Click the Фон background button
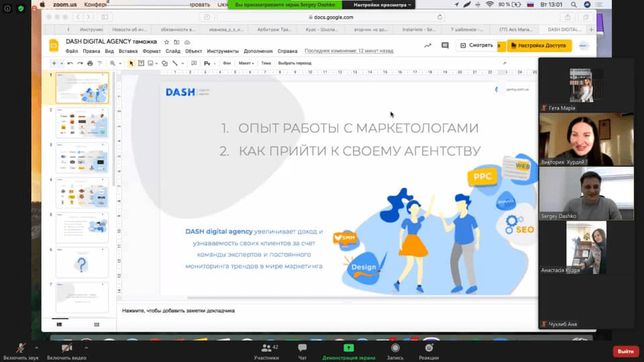 click(x=227, y=63)
